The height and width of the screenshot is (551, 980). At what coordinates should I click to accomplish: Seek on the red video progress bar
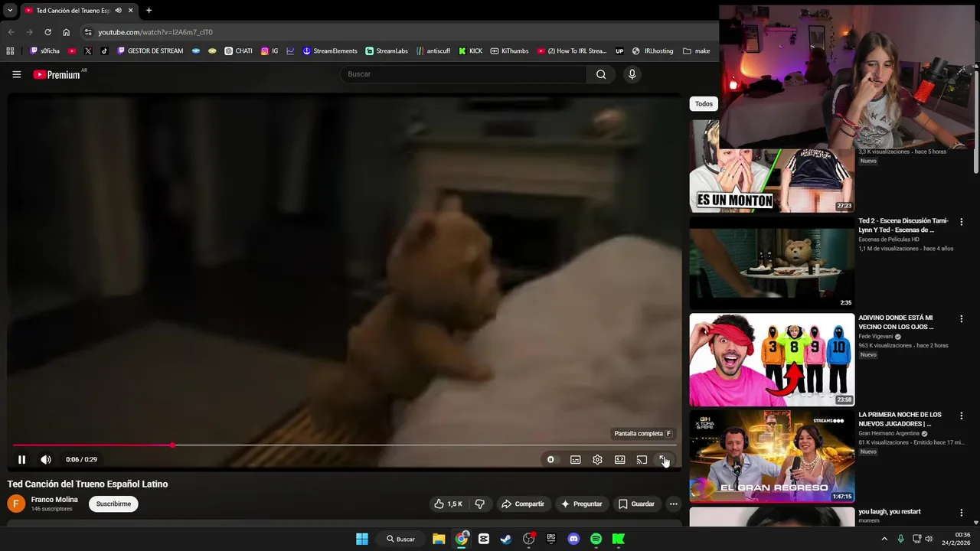(x=345, y=445)
